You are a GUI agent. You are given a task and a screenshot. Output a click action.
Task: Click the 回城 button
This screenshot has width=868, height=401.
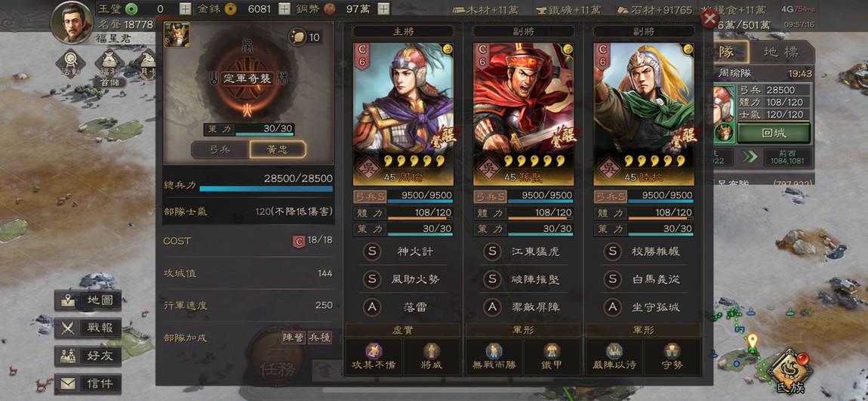(774, 133)
